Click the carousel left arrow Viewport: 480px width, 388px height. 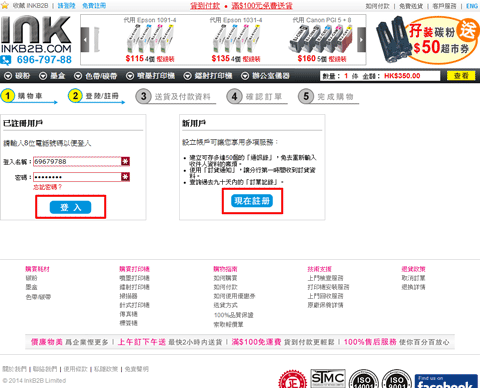(x=85, y=40)
